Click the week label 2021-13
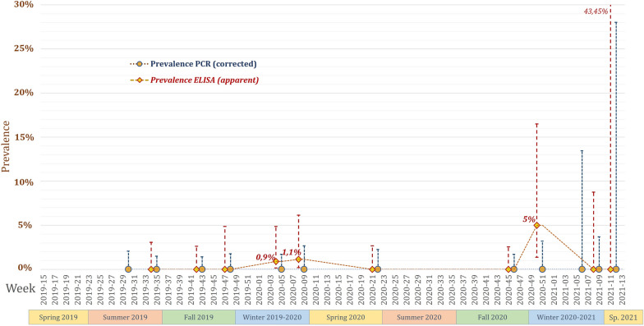The height and width of the screenshot is (326, 644). 622,291
